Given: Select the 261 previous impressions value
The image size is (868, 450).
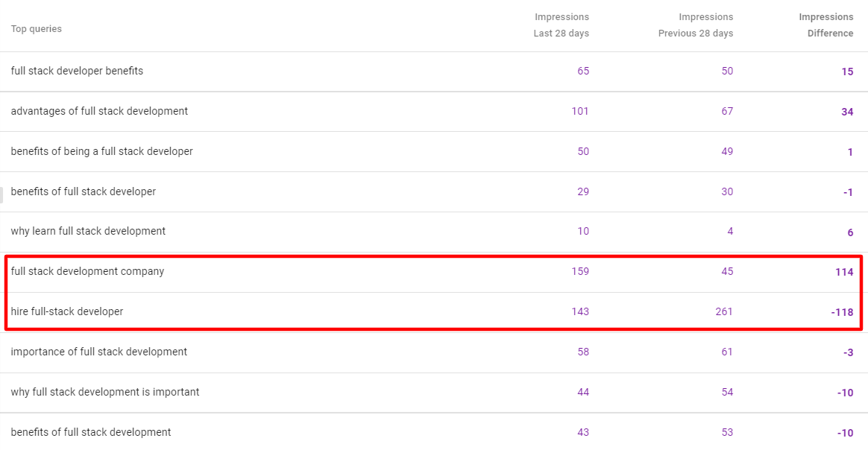Looking at the screenshot, I should coord(723,312).
